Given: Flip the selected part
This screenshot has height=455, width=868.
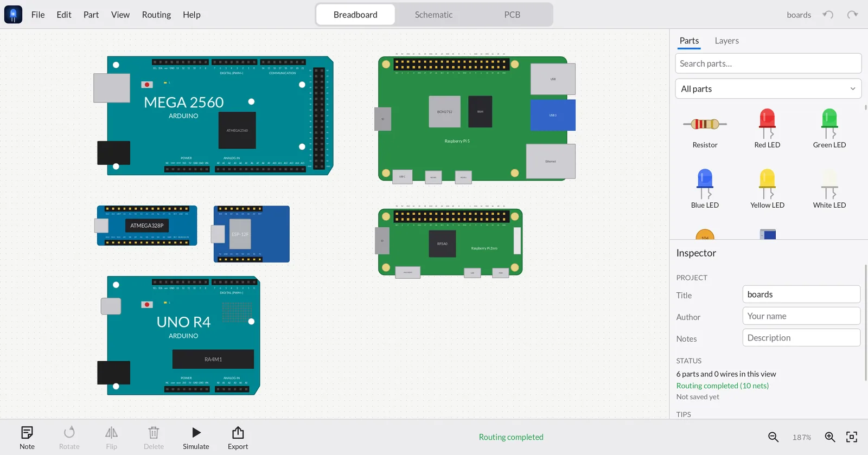Looking at the screenshot, I should pos(111,438).
